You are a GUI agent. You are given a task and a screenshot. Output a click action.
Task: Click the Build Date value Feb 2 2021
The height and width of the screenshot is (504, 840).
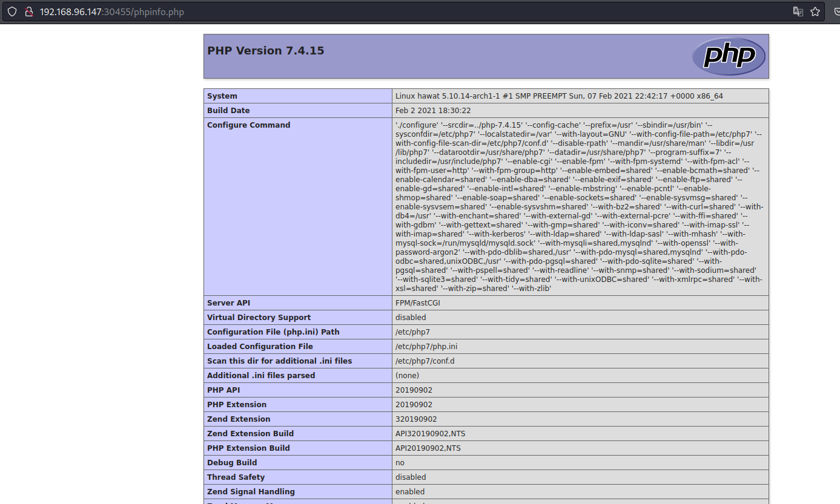(x=432, y=111)
